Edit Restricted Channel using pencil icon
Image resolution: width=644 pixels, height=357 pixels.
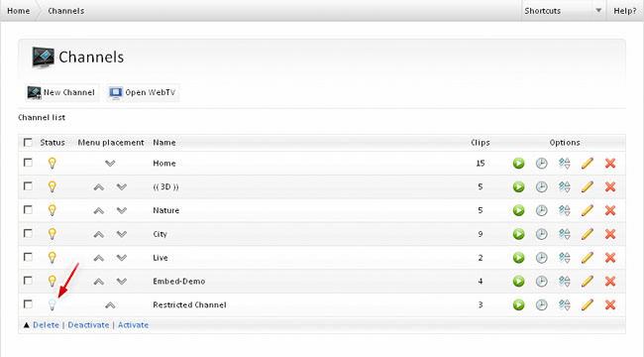tap(588, 304)
